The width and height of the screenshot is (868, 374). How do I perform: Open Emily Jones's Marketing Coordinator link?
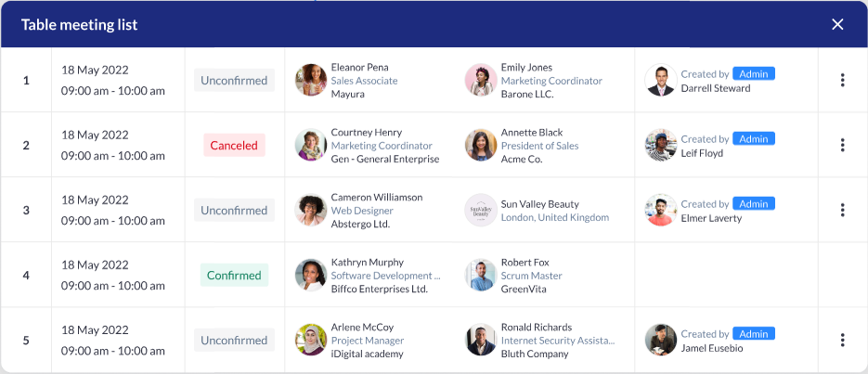[x=551, y=81]
